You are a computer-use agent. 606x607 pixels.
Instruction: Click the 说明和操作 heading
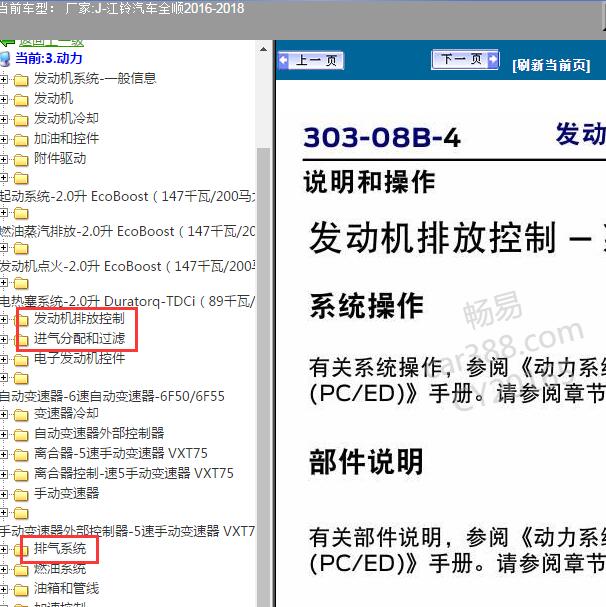click(x=369, y=182)
